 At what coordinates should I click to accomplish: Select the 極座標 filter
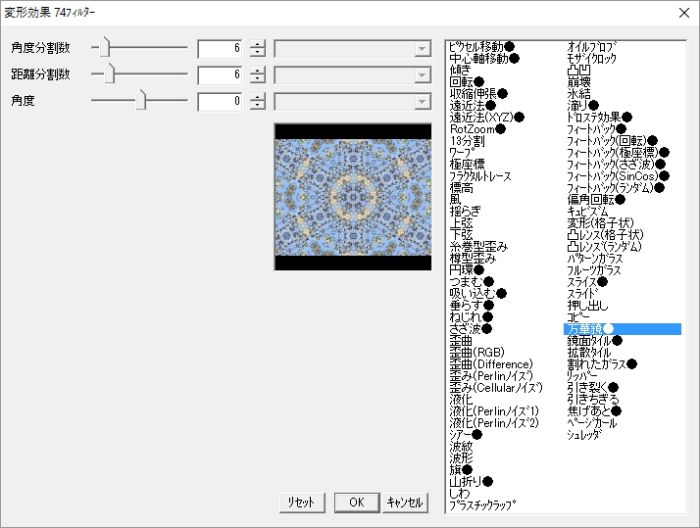[468, 164]
